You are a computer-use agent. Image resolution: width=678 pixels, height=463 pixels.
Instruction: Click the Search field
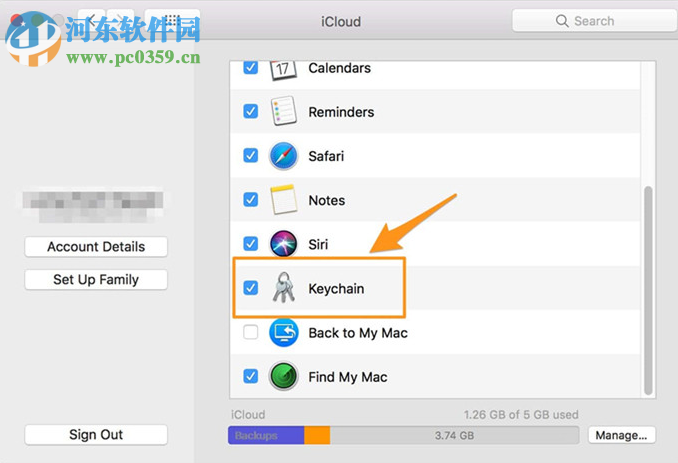(x=595, y=21)
